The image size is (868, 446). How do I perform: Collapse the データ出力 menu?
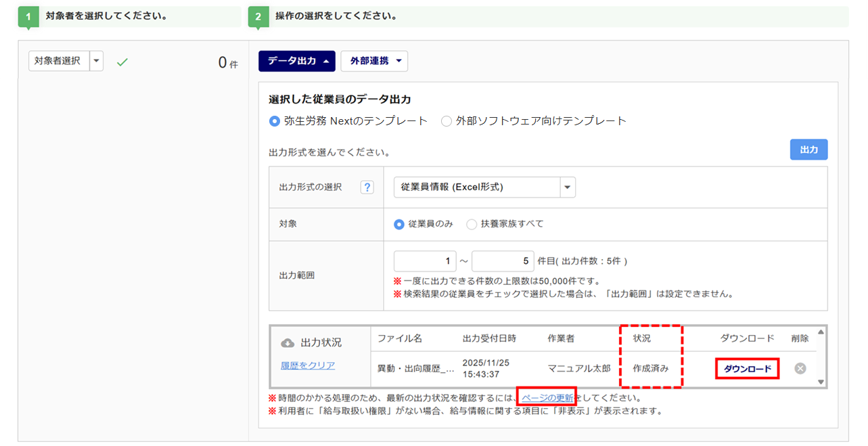(296, 61)
